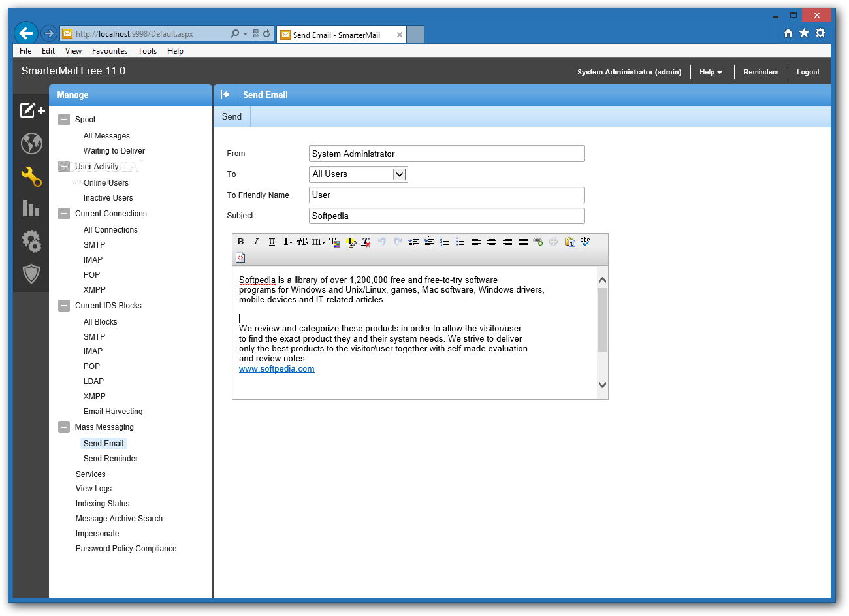The image size is (849, 616).
Task: Open browser home page icon
Action: 788,33
